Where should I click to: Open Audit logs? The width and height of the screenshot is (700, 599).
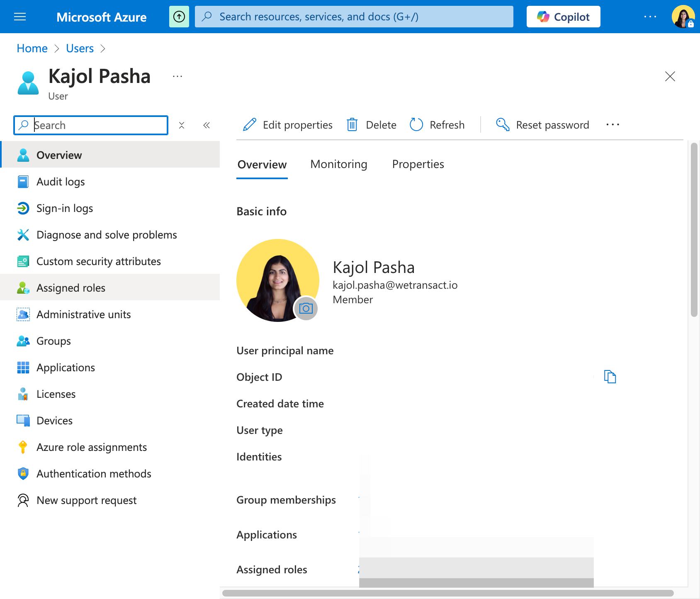pos(110,181)
